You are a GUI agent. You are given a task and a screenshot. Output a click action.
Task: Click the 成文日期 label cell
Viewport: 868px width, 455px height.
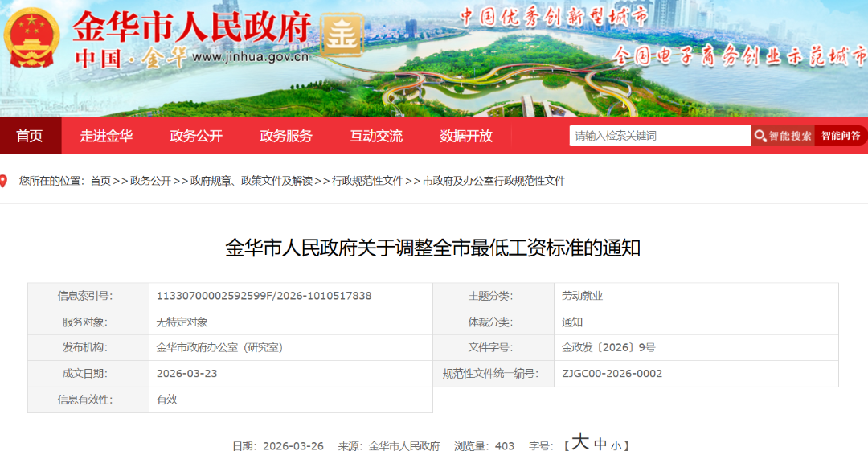(88, 374)
